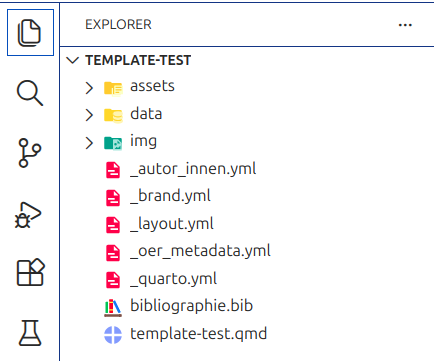Click the _brand.yml file icon
434x361 pixels.
pyautogui.click(x=113, y=198)
